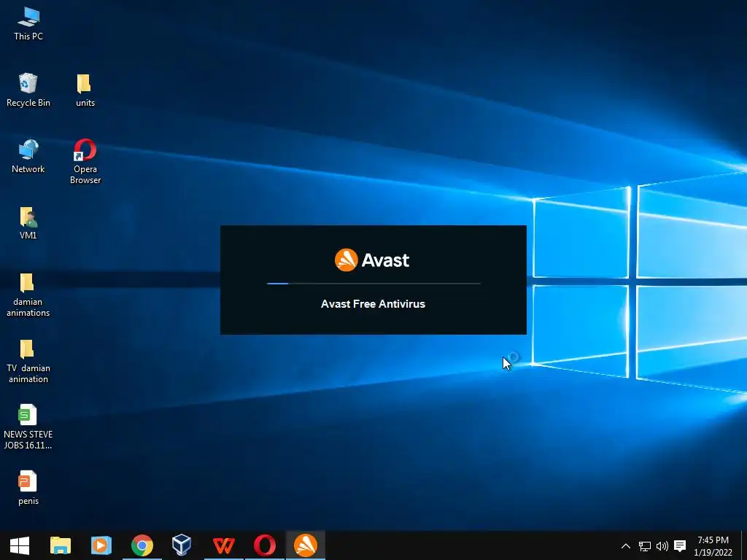The height and width of the screenshot is (560, 747).
Task: Select the TV damian animation folder
Action: click(x=28, y=362)
